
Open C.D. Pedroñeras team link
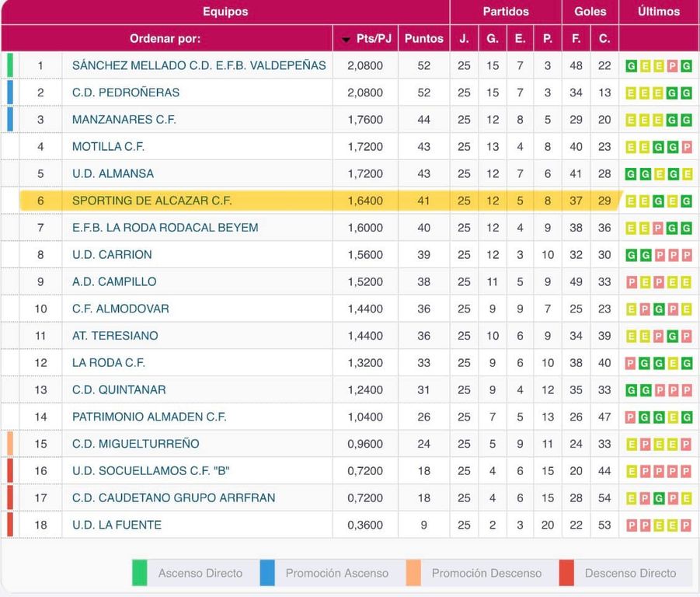[x=126, y=93]
